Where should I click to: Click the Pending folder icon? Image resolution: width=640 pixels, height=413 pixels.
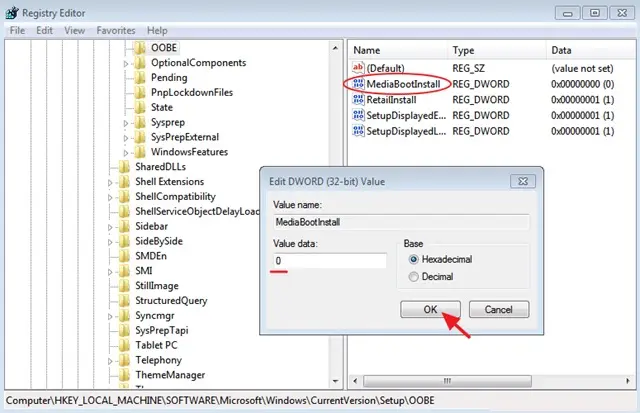pos(140,78)
